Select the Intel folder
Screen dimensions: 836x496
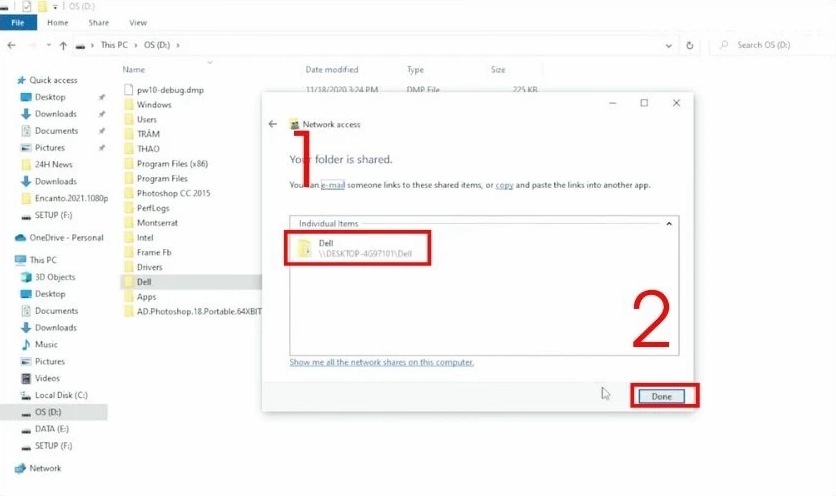pyautogui.click(x=145, y=237)
